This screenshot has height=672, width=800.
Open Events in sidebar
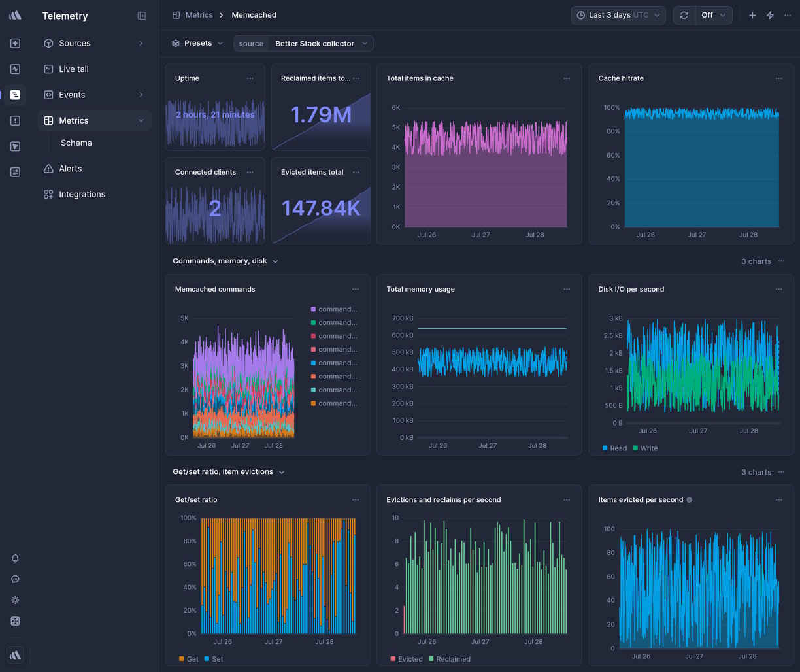tap(95, 95)
